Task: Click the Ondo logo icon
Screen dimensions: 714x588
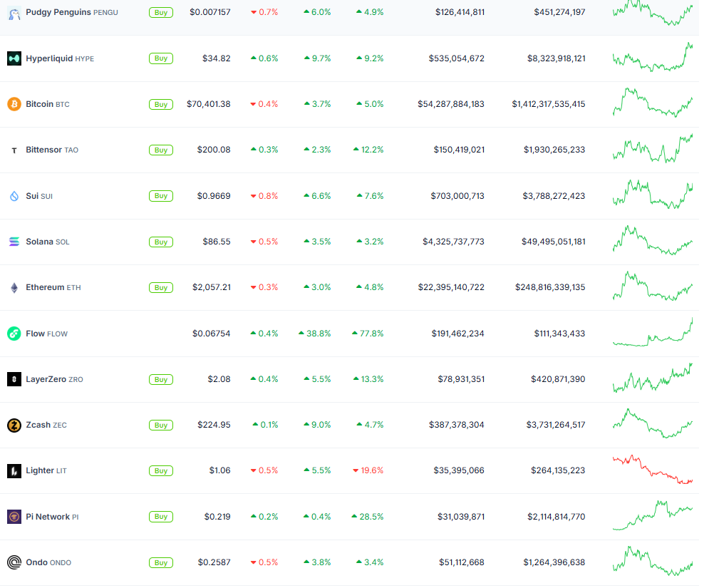Action: tap(14, 562)
